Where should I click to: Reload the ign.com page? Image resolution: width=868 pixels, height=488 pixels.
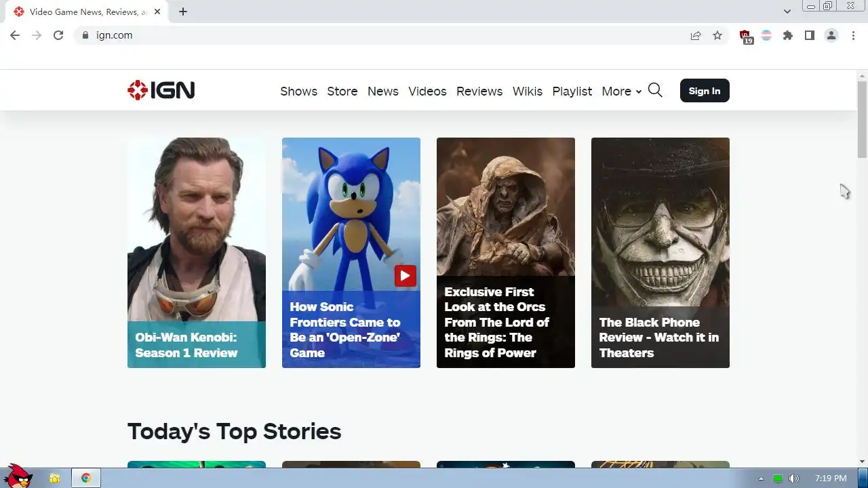58,35
